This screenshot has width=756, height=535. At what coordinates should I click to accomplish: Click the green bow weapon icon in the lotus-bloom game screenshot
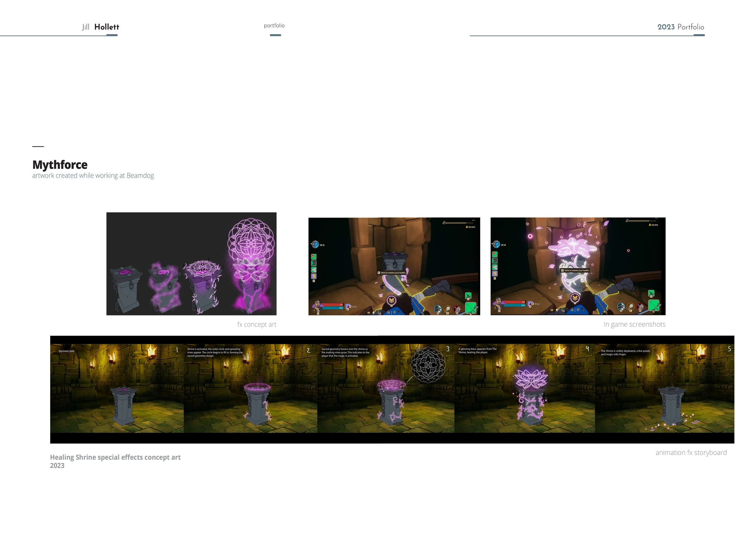[x=653, y=305]
